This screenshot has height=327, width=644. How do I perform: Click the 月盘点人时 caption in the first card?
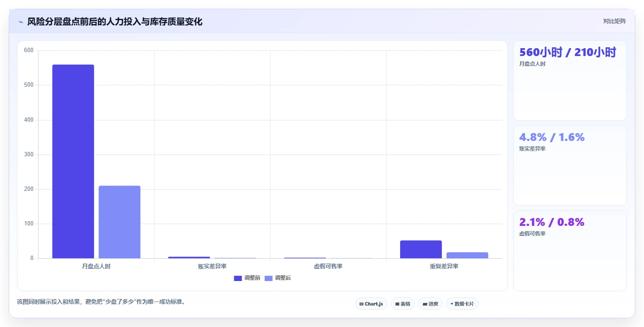click(x=532, y=64)
